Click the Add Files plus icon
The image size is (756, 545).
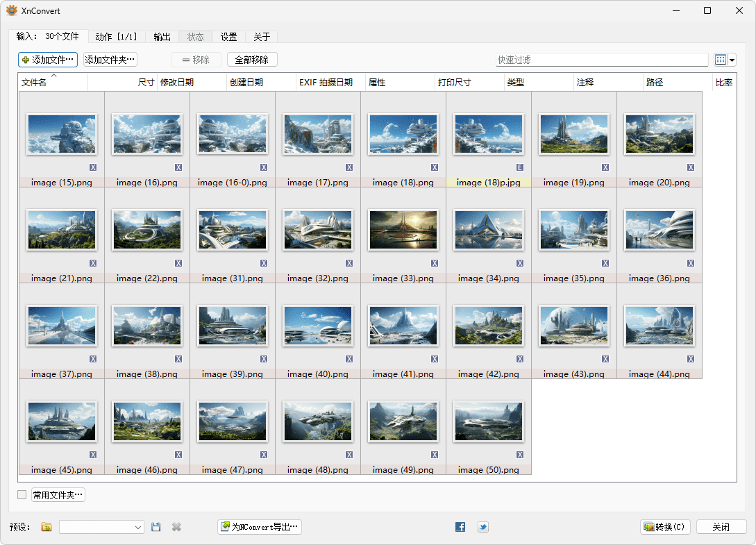click(26, 60)
